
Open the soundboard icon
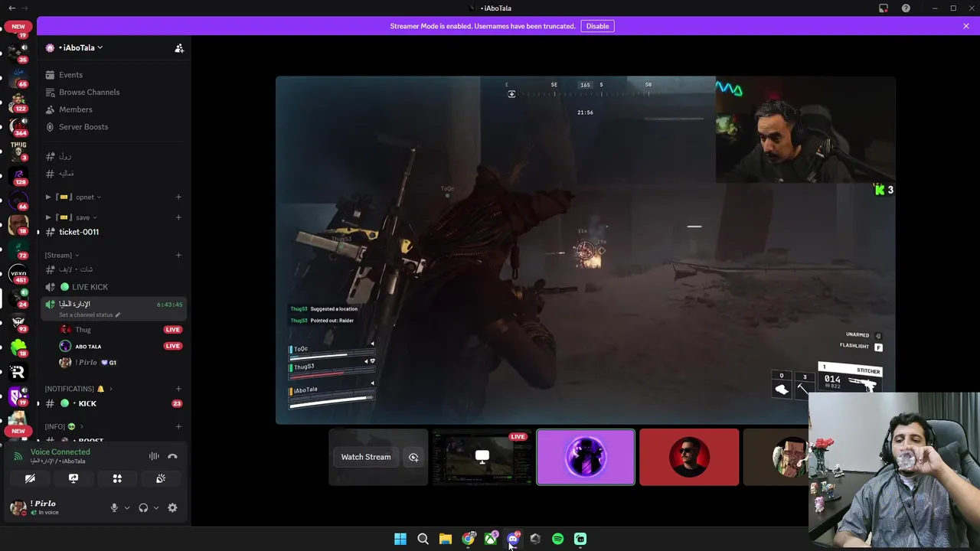pyautogui.click(x=161, y=478)
